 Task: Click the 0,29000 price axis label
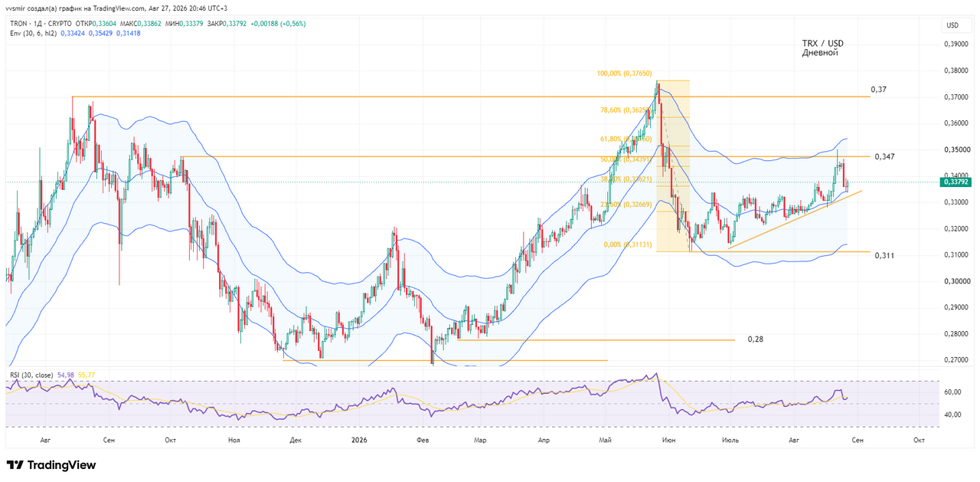[956, 307]
